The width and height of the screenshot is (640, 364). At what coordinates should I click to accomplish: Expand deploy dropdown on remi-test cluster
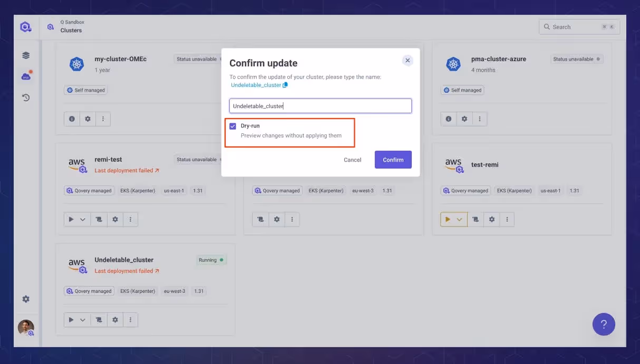[x=83, y=220]
